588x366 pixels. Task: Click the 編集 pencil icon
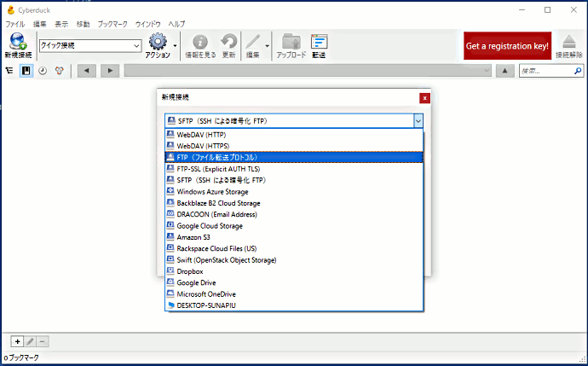(253, 42)
